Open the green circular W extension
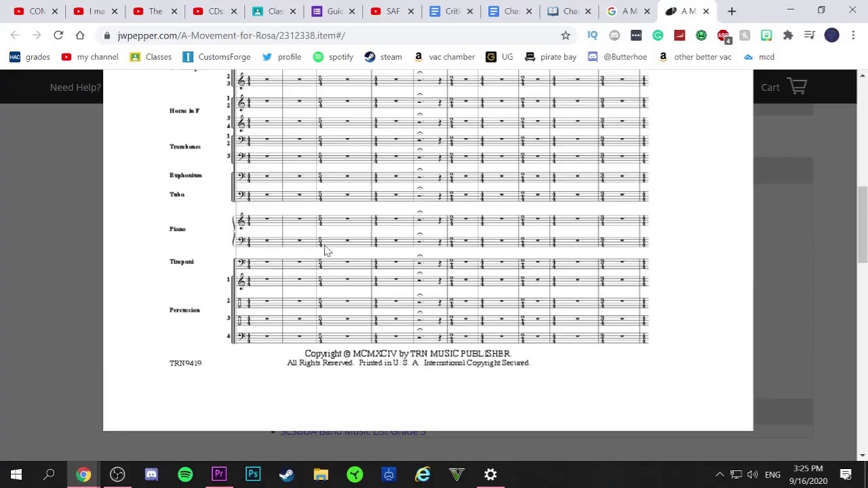Viewport: 868px width, 488px height. (701, 35)
